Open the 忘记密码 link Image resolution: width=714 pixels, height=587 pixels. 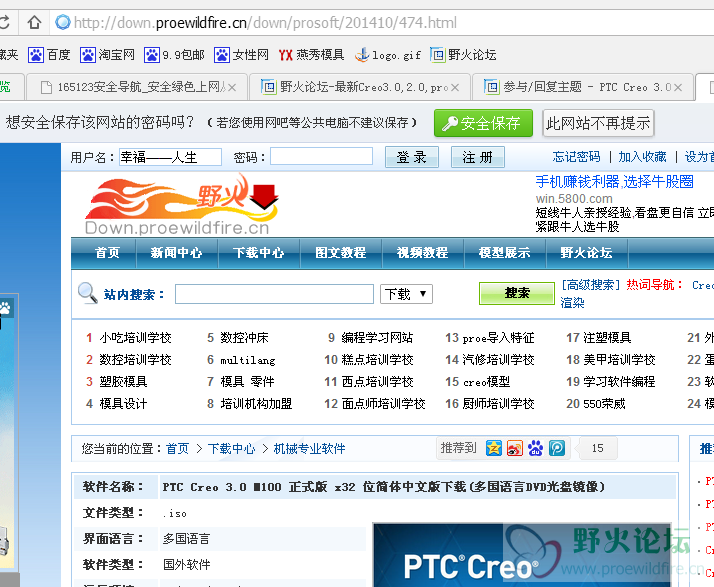coord(576,157)
